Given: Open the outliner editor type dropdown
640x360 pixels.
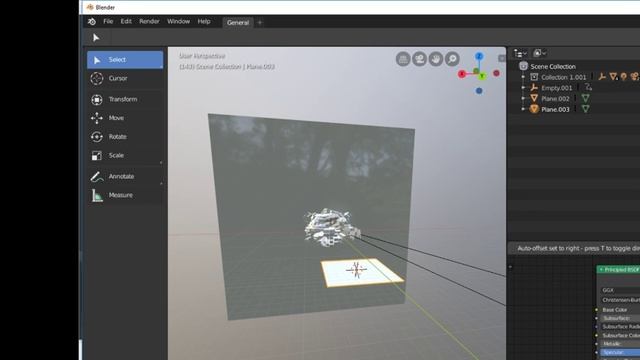Looking at the screenshot, I should (x=520, y=53).
